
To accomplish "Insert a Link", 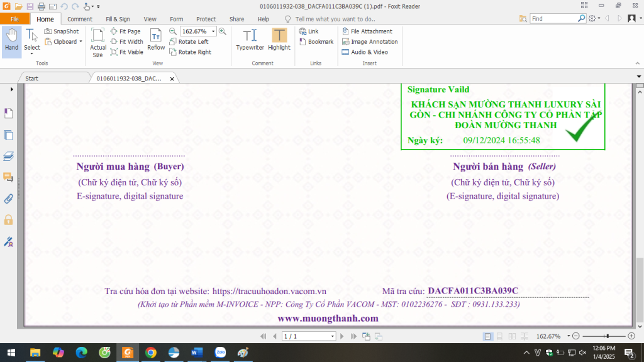I will (x=309, y=31).
